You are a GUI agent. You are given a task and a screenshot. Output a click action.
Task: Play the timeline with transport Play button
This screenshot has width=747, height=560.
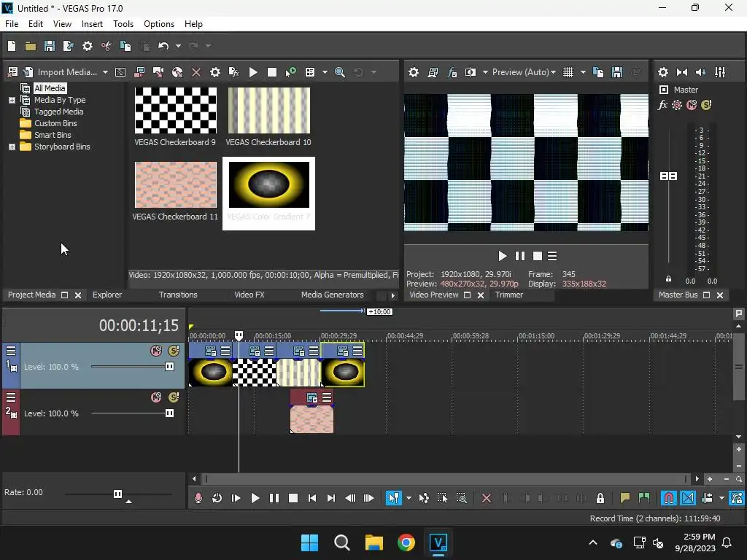[x=255, y=499]
